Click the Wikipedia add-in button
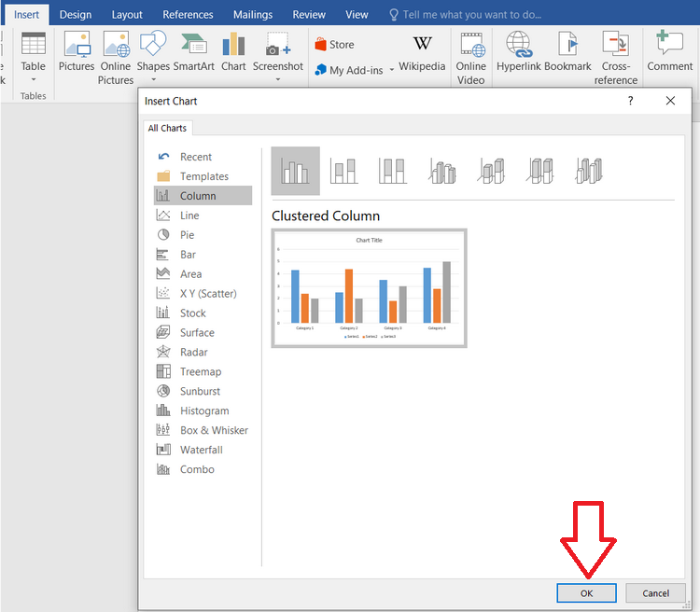The width and height of the screenshot is (700, 612). tap(422, 53)
